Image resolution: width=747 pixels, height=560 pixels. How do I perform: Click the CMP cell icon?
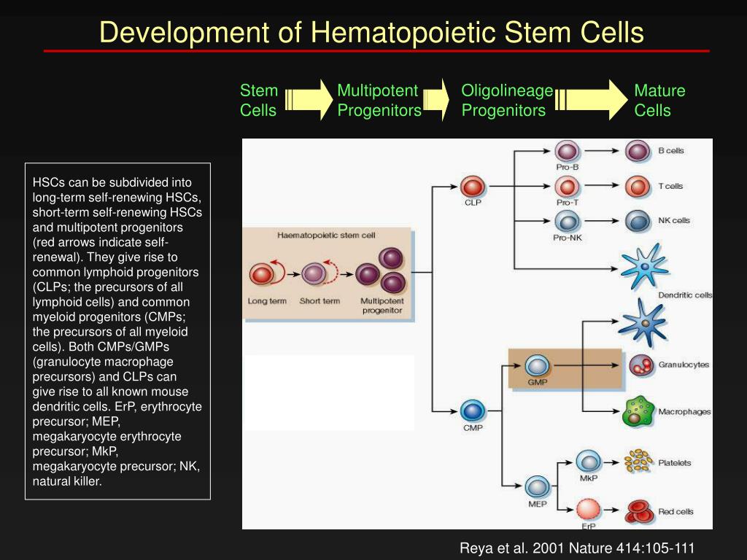pyautogui.click(x=473, y=410)
